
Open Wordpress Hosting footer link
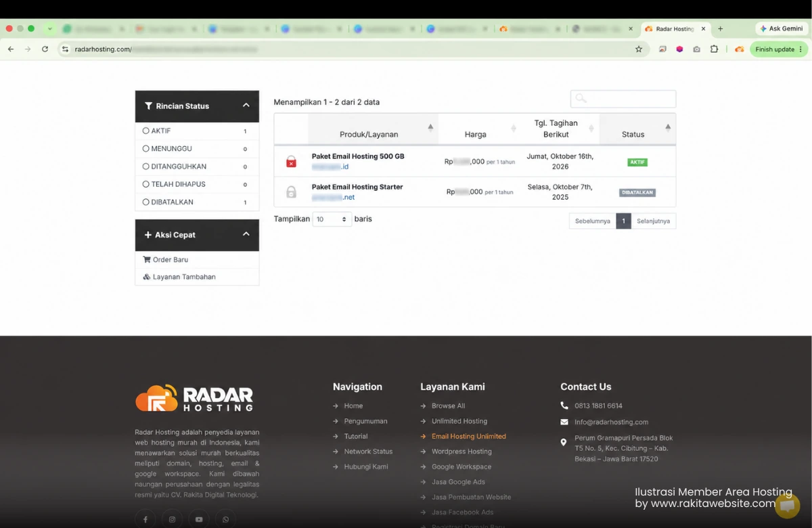click(461, 452)
